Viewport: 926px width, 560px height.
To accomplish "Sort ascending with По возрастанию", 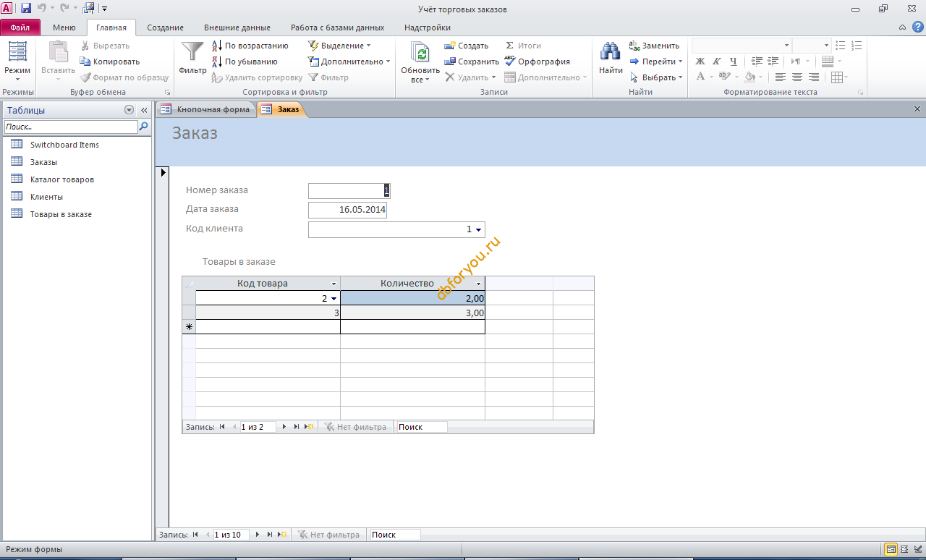I will point(250,46).
